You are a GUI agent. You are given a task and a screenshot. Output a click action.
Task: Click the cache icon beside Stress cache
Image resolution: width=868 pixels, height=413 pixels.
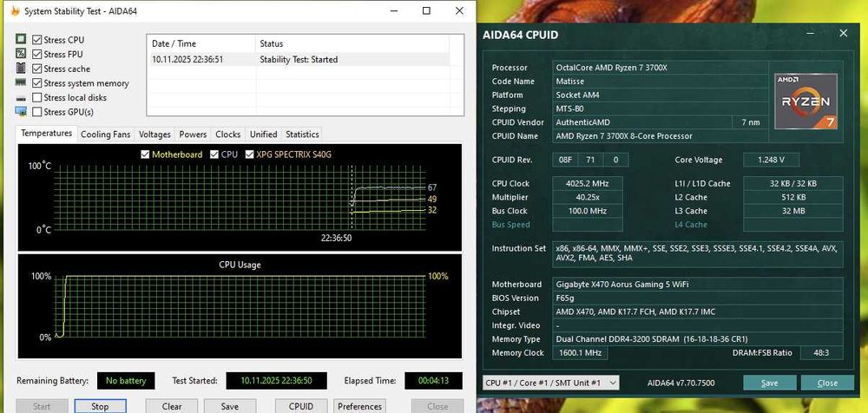coord(21,68)
